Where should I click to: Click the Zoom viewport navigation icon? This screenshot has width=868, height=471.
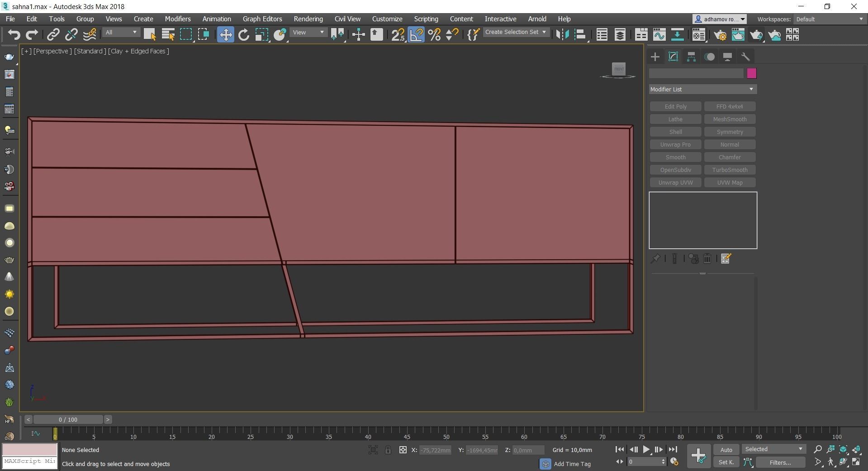[x=817, y=449]
